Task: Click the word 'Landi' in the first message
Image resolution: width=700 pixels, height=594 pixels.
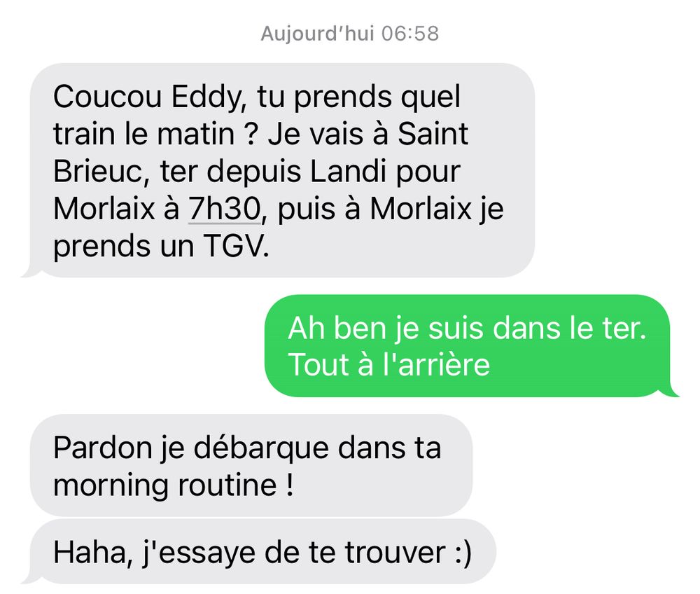Action: coord(348,171)
